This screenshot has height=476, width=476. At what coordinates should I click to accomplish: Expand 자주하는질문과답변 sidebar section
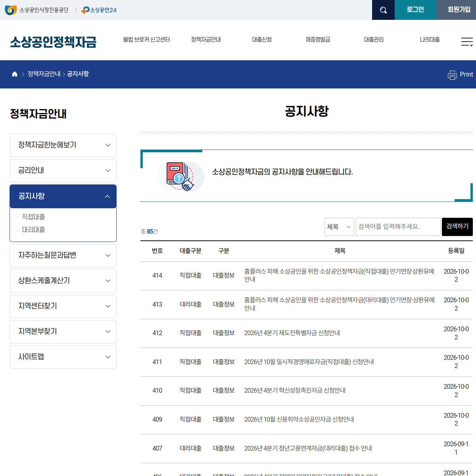[63, 255]
